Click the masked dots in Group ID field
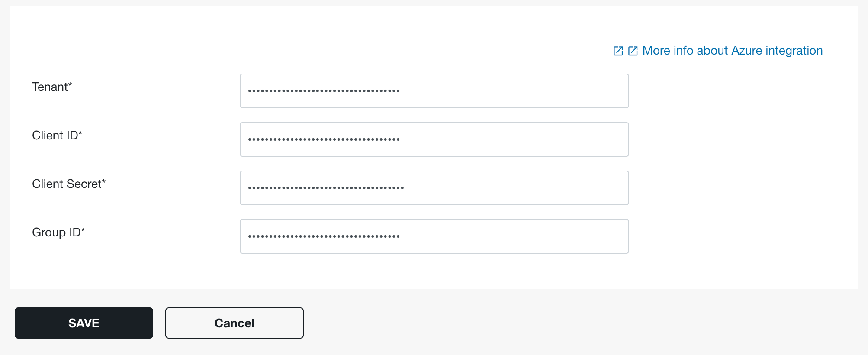This screenshot has width=868, height=355. (x=324, y=236)
